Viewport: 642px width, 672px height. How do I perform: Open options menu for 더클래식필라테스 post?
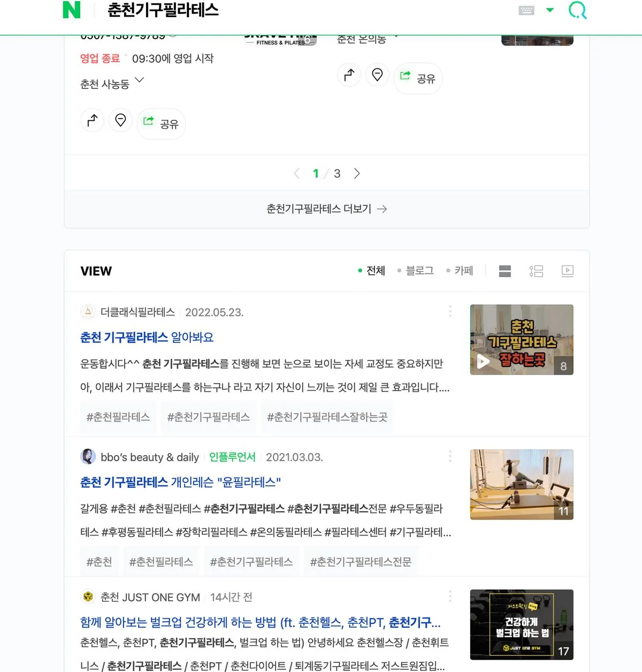pyautogui.click(x=450, y=311)
